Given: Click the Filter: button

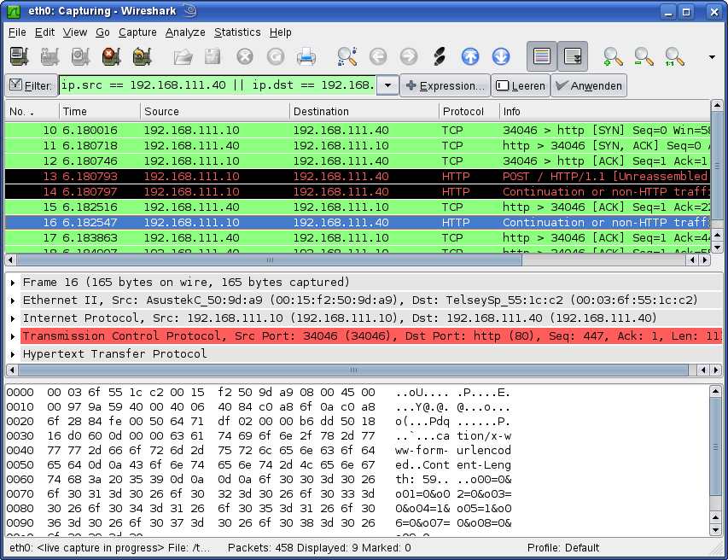Looking at the screenshot, I should [31, 85].
